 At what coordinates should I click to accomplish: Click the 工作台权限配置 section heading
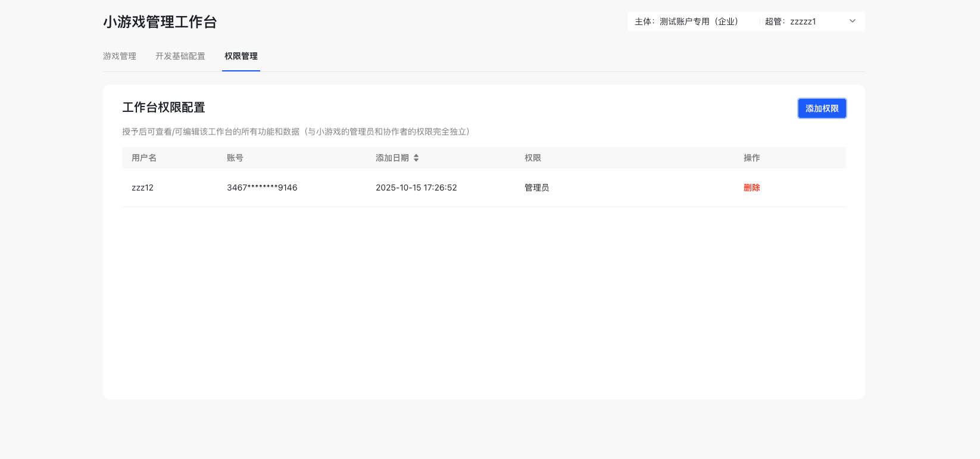[x=164, y=107]
